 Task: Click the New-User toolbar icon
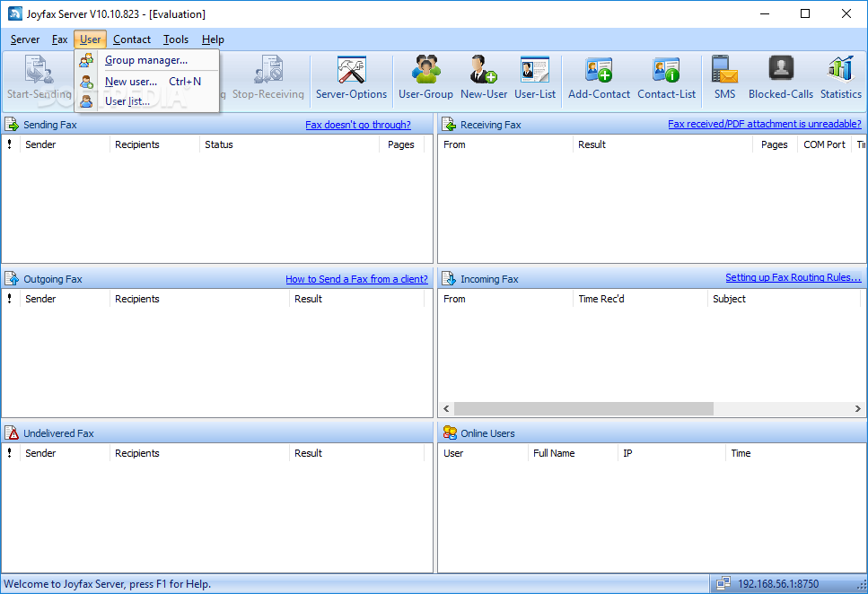(483, 70)
